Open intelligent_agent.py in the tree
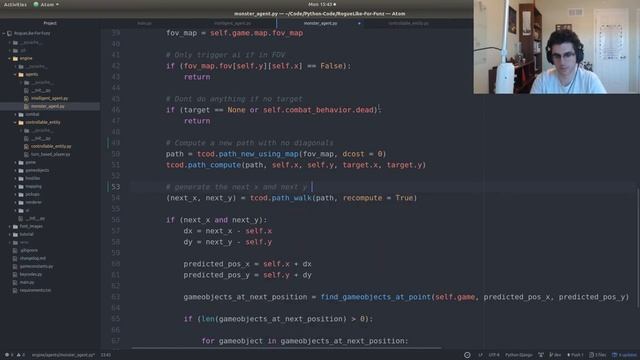640x360 pixels. [x=49, y=98]
